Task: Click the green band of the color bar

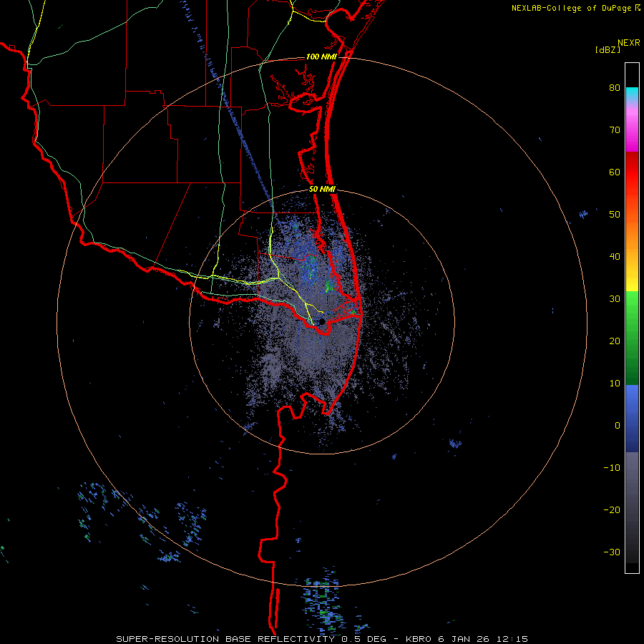Action: pyautogui.click(x=632, y=338)
